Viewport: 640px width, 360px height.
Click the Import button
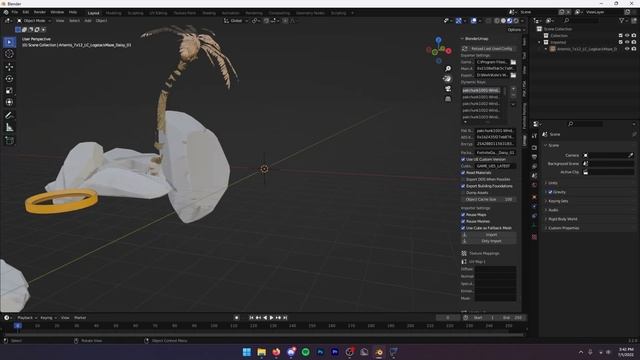pyautogui.click(x=488, y=235)
